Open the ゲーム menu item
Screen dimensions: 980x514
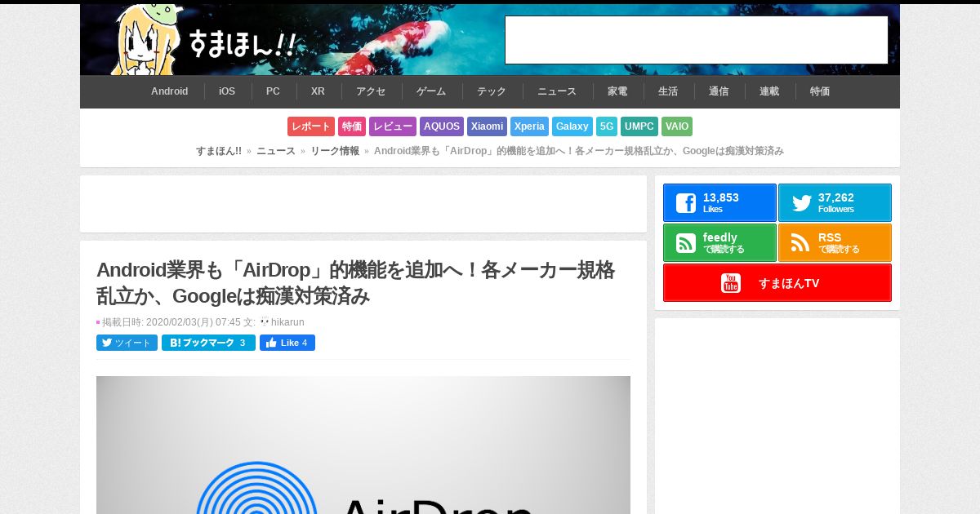[431, 91]
